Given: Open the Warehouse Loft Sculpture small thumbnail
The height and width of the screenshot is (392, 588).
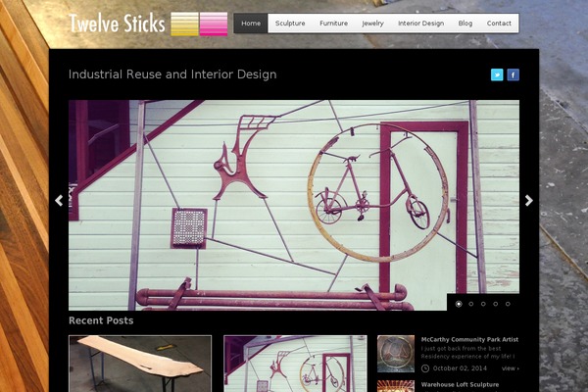Looking at the screenshot, I should [x=396, y=386].
